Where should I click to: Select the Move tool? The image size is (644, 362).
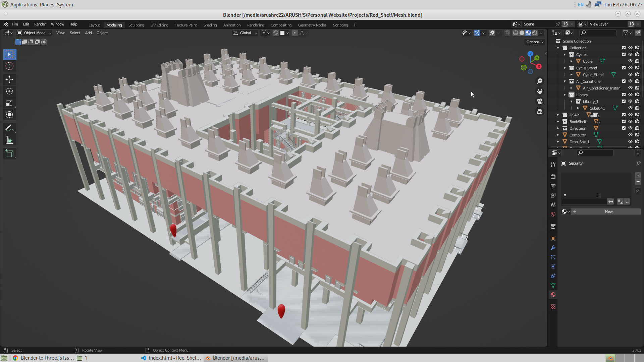[x=9, y=79]
